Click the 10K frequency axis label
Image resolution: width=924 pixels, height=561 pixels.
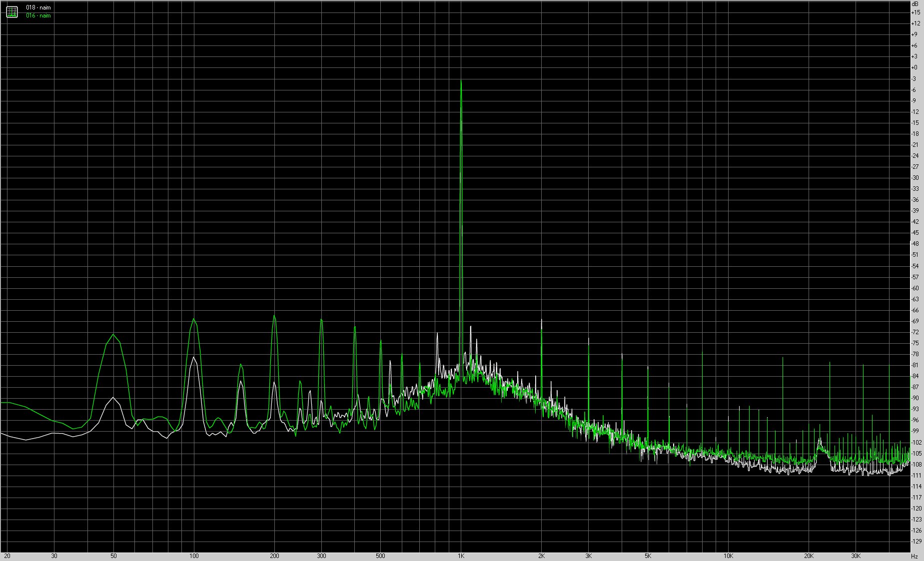[x=728, y=556]
